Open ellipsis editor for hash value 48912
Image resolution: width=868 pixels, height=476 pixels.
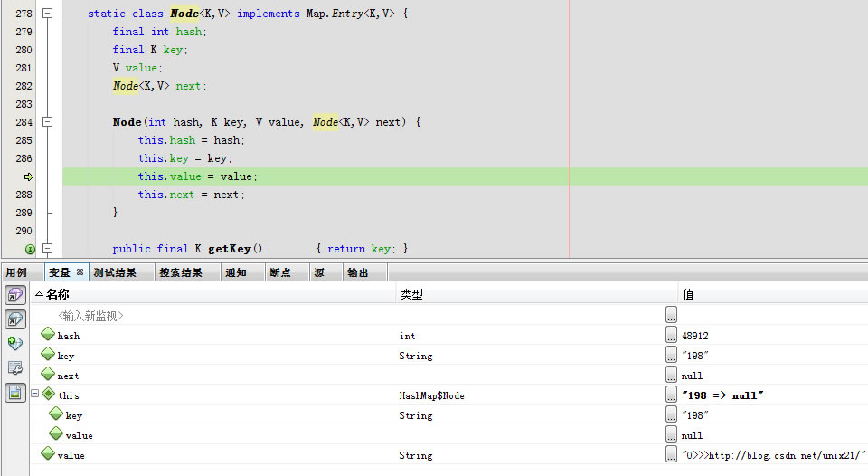pos(671,334)
